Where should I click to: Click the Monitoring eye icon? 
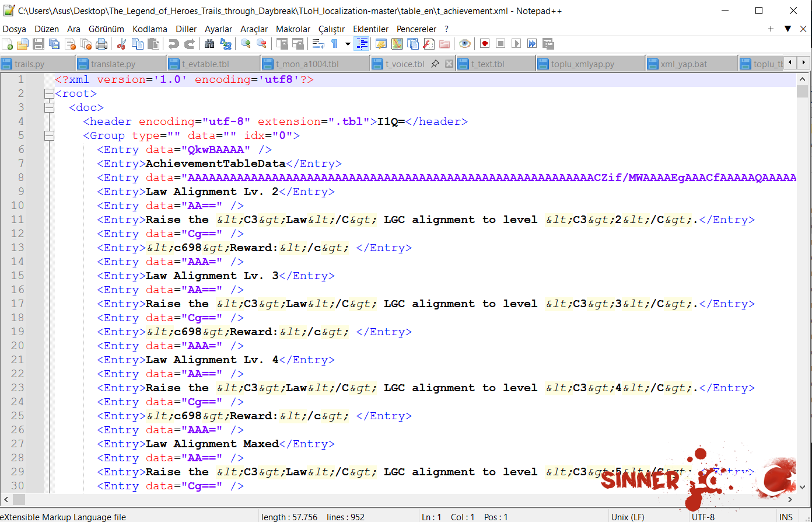(465, 44)
